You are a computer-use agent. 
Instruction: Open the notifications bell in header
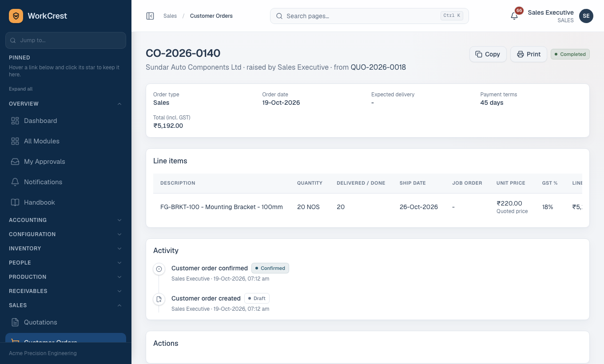514,16
